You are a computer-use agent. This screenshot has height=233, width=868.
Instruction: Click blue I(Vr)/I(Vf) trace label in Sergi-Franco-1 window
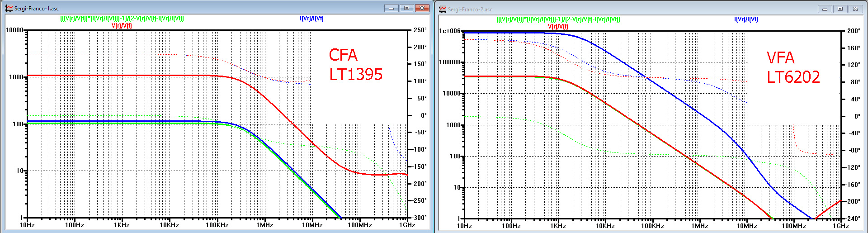coord(311,19)
